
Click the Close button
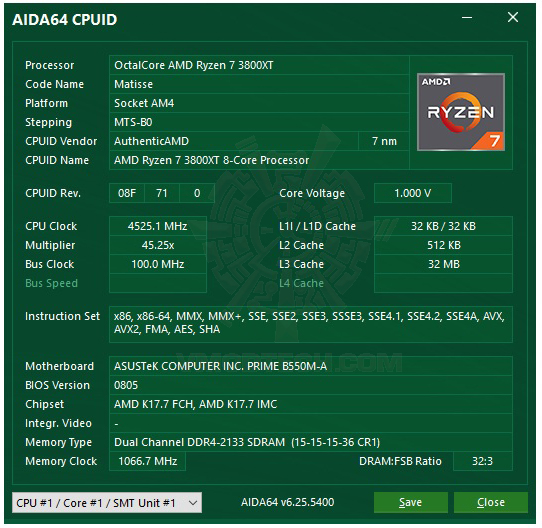point(491,502)
